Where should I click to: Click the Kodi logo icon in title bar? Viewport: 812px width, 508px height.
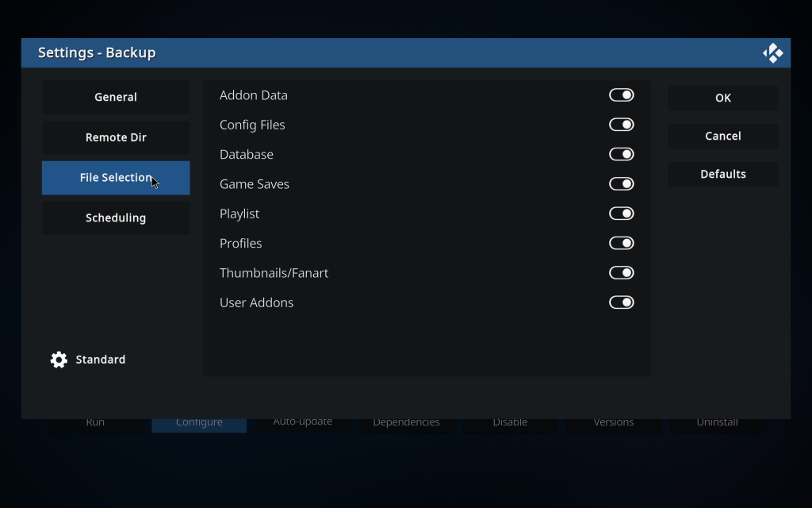772,53
